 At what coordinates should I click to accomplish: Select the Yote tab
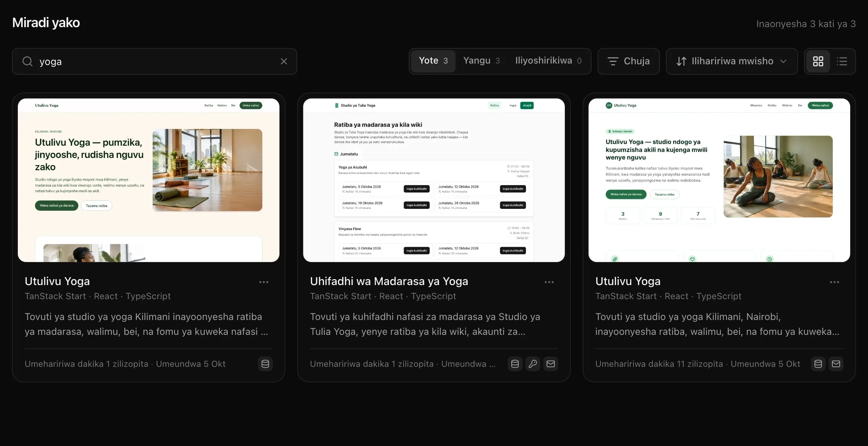point(433,61)
